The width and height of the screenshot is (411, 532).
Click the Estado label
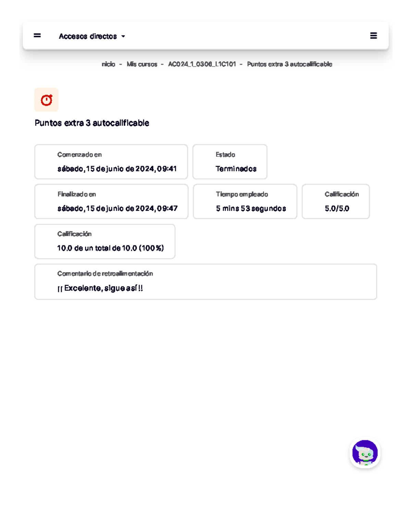(225, 154)
